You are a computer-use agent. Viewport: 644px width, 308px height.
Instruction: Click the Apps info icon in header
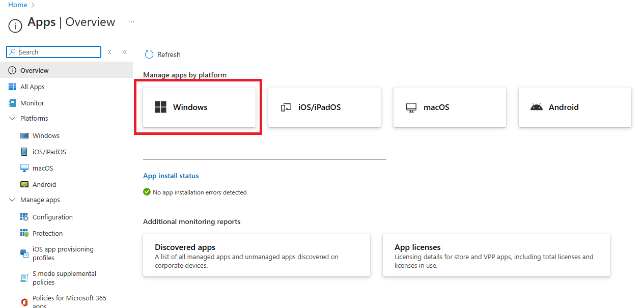coord(15,25)
